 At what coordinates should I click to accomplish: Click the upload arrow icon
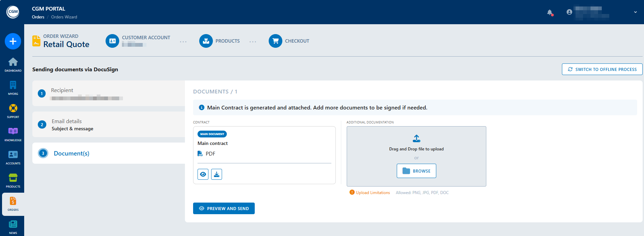(417, 138)
